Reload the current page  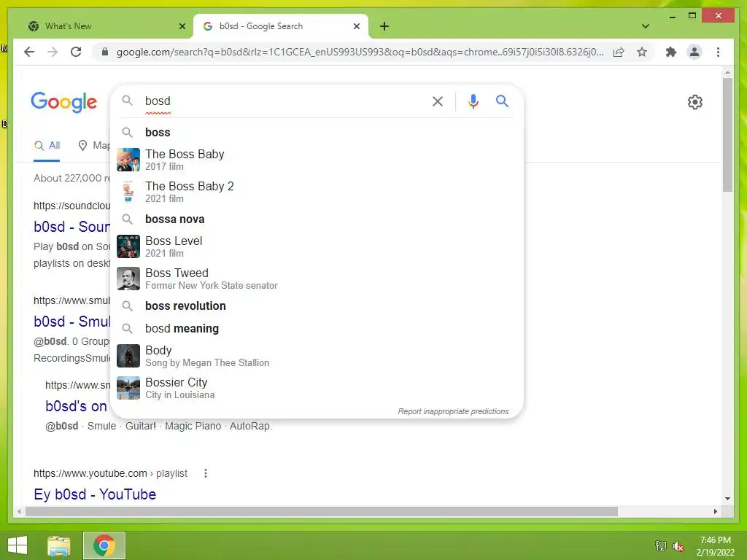point(76,52)
